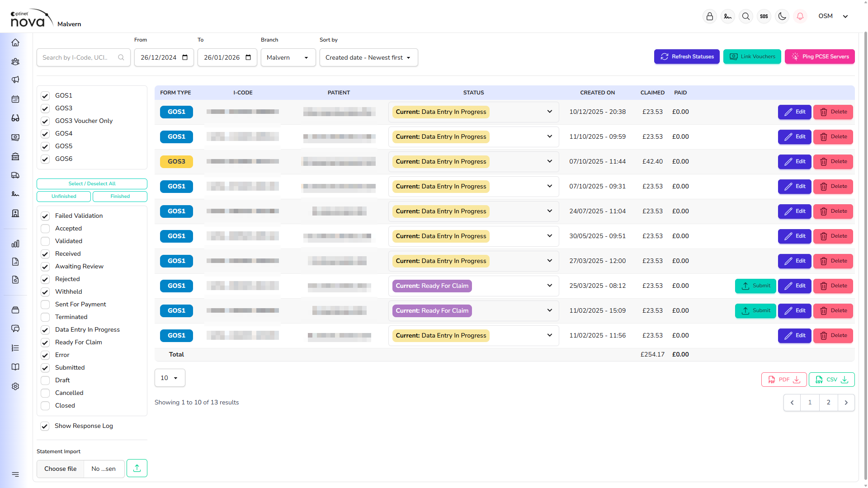Screen dimensions: 868x488
Task: Click the statement import upload icon
Action: 137,468
